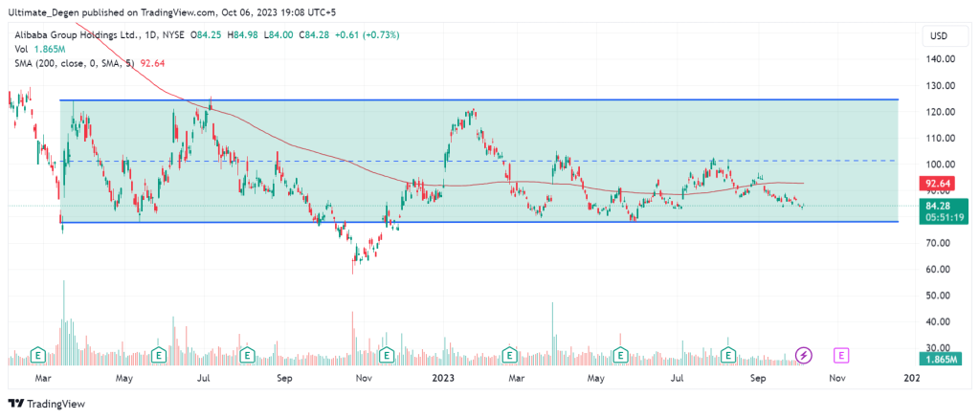Open the last green earnings marker, August 2023
Image resolution: width=980 pixels, height=418 pixels.
728,356
